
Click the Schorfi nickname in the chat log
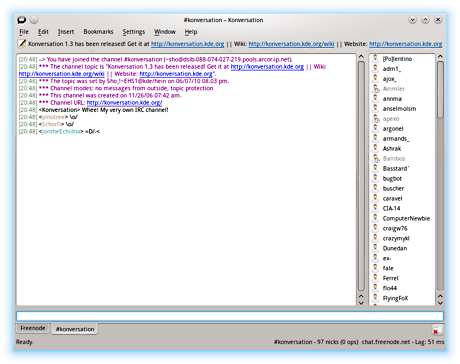tap(51, 124)
